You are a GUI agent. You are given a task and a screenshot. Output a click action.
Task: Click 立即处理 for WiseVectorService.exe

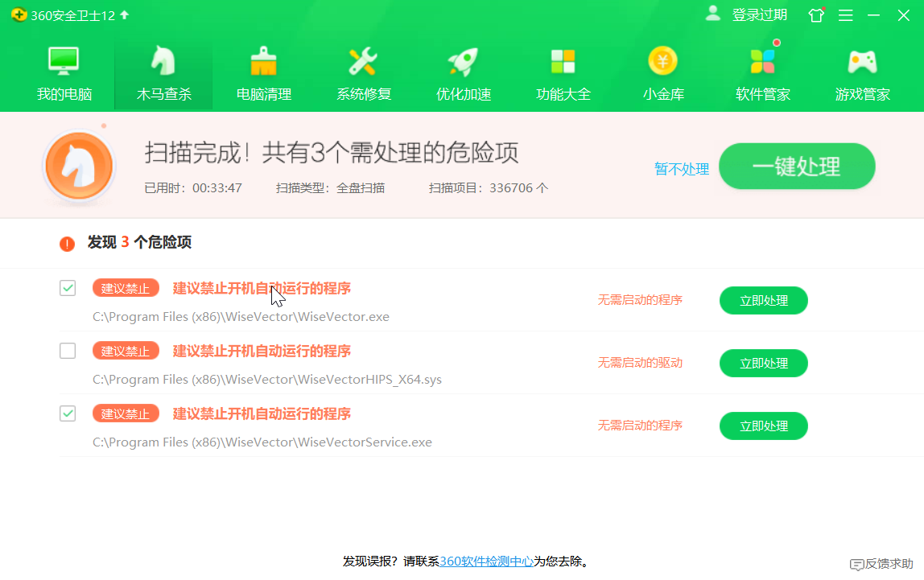point(764,426)
